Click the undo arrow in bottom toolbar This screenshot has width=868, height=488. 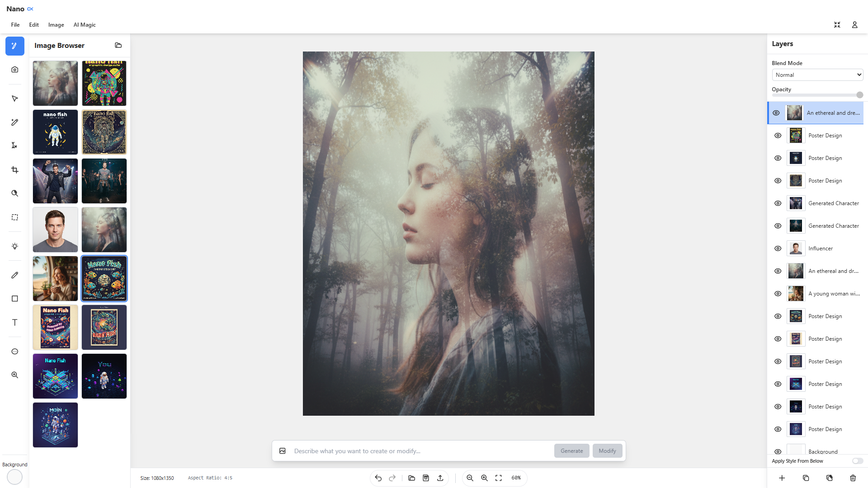378,478
